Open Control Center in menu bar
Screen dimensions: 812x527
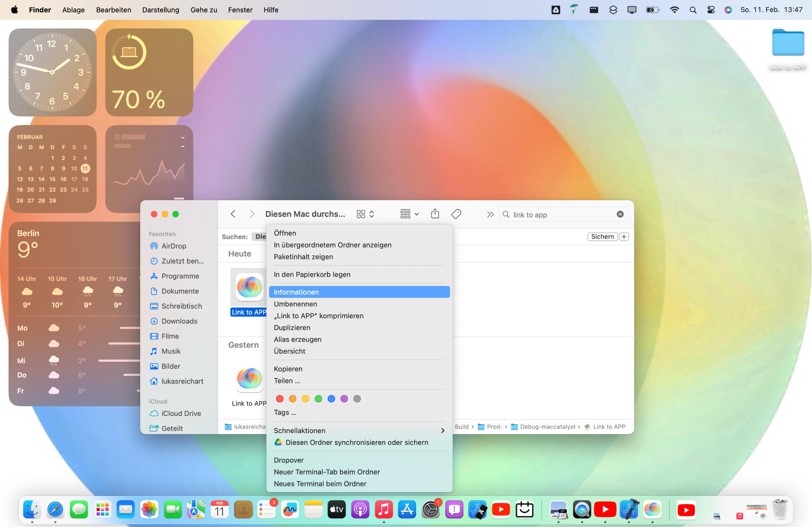point(711,10)
